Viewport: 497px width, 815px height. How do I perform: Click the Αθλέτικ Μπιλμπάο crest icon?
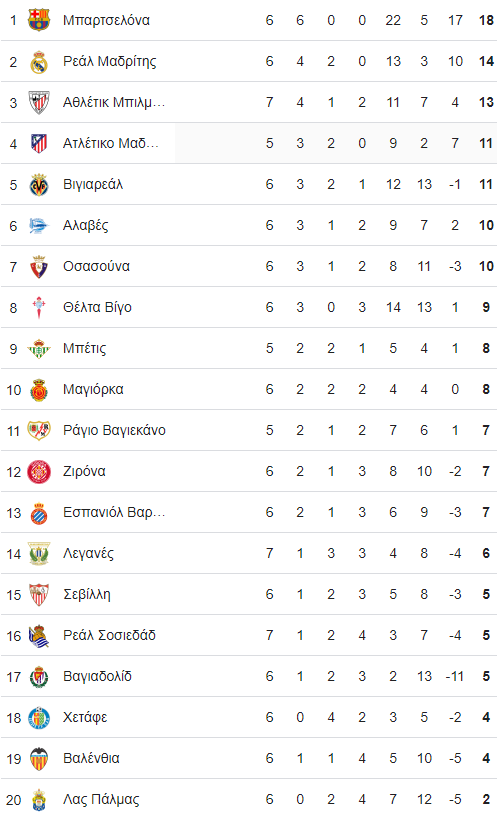(38, 102)
